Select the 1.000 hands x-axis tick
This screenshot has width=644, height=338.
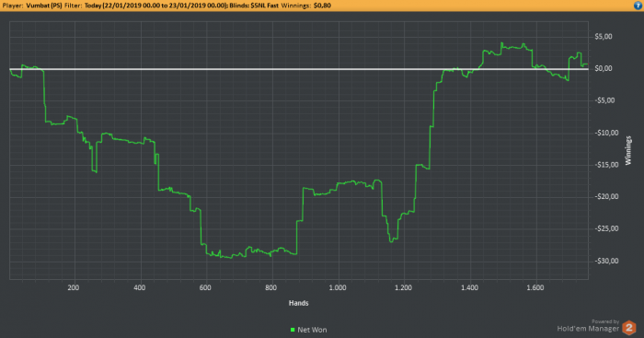338,288
